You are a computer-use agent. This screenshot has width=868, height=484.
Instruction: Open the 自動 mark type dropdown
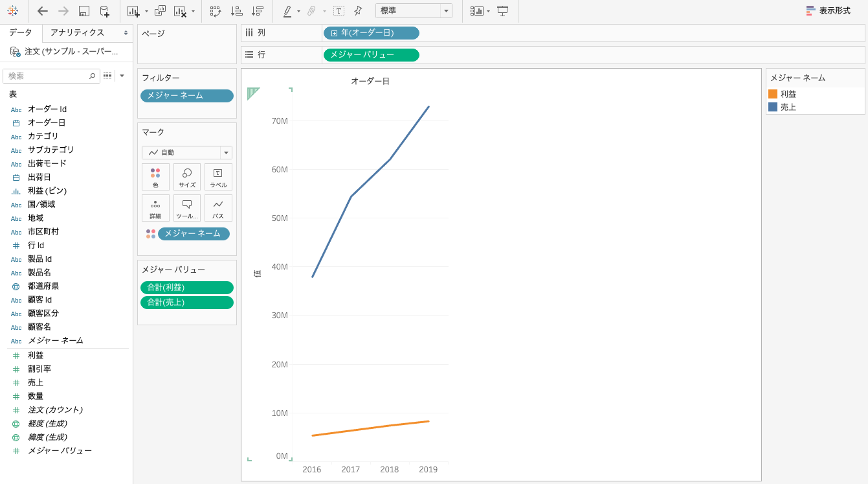(x=187, y=153)
